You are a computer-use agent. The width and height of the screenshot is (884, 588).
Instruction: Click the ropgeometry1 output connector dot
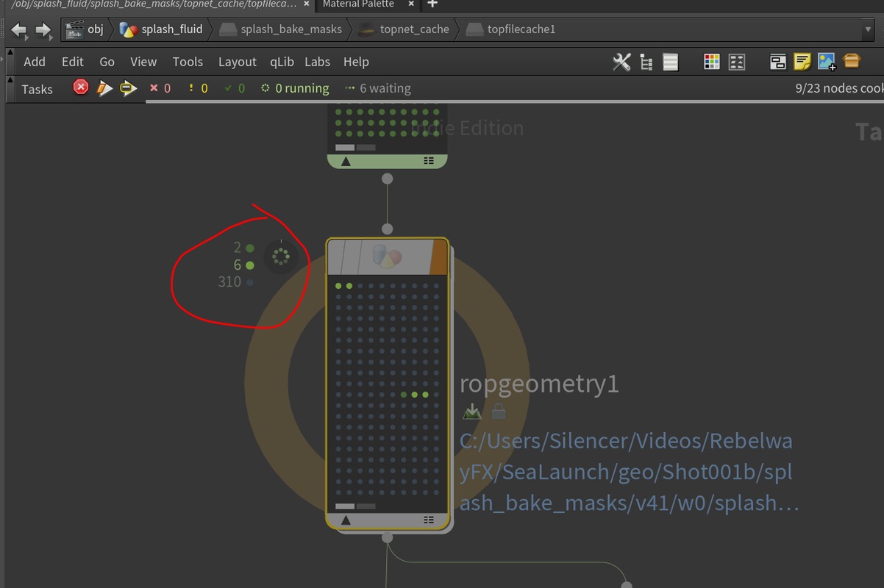click(x=388, y=538)
